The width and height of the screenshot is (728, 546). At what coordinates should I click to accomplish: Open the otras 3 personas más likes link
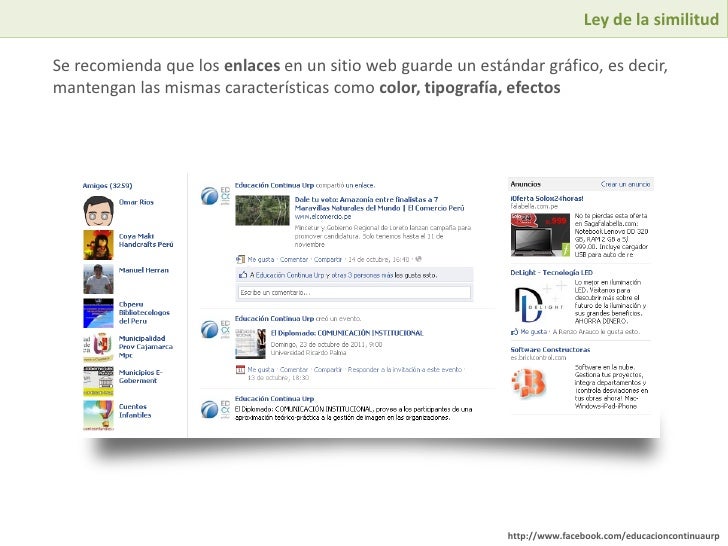[x=362, y=275]
